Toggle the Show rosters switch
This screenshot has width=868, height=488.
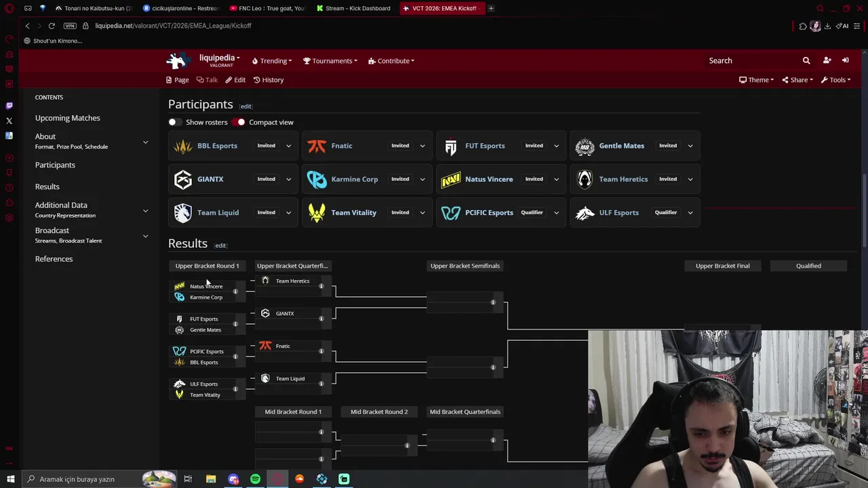175,122
